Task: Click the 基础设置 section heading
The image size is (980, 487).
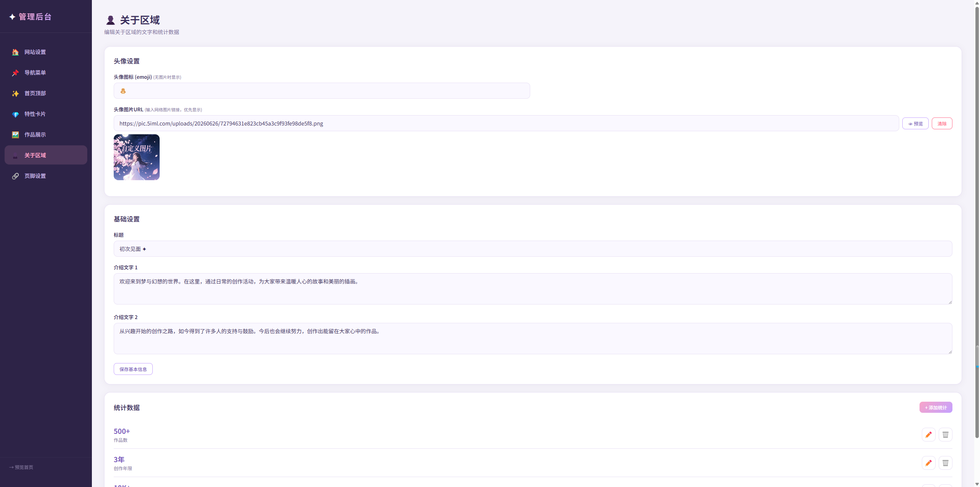Action: tap(127, 219)
